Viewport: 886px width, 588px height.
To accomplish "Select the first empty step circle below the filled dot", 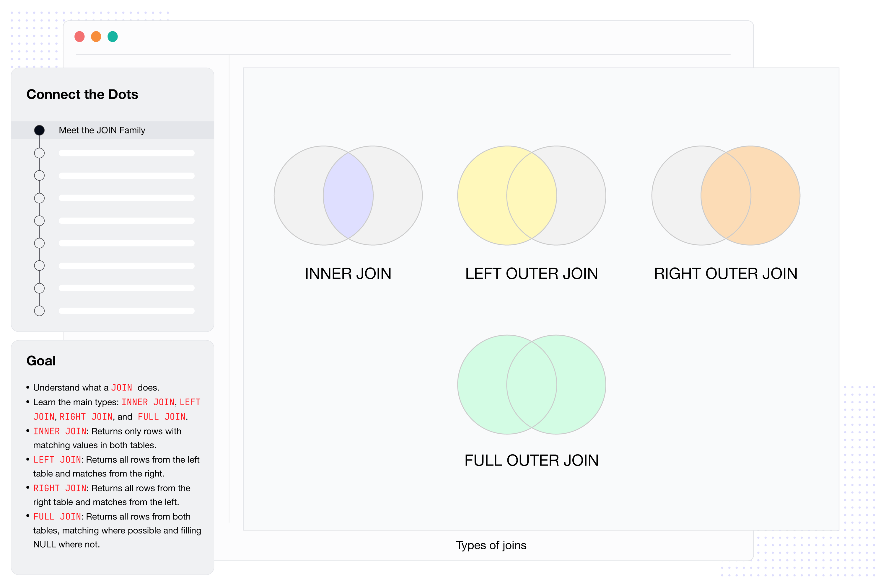I will pyautogui.click(x=39, y=153).
